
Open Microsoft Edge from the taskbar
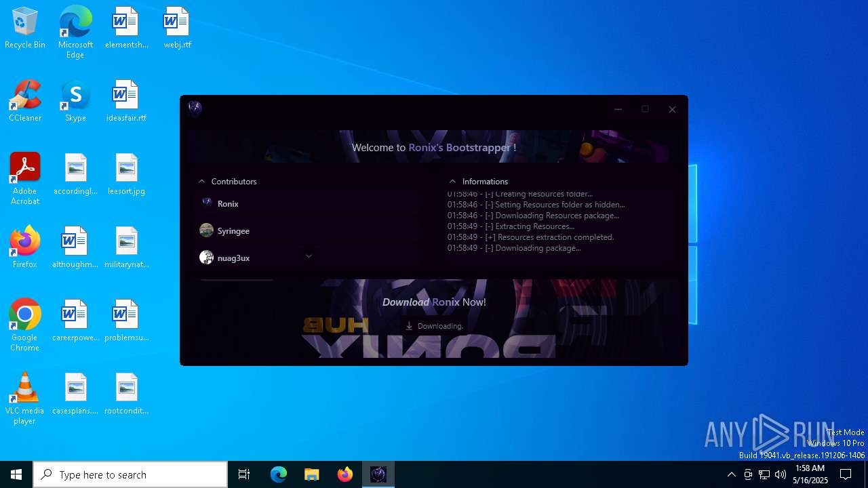(x=279, y=474)
